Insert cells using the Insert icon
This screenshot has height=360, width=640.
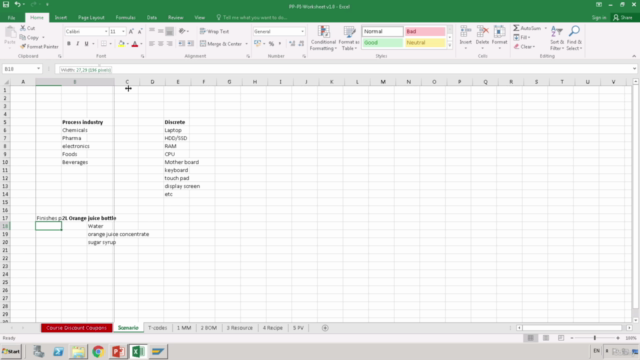[x=465, y=38]
